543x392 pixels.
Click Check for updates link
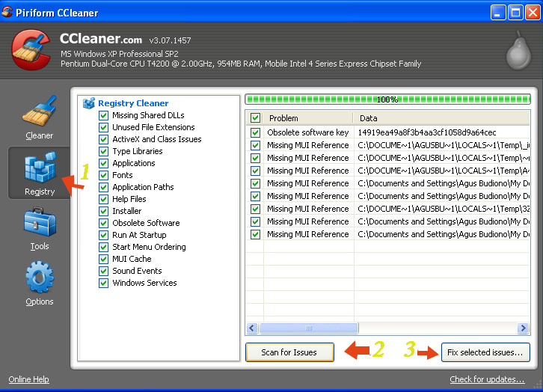487,379
